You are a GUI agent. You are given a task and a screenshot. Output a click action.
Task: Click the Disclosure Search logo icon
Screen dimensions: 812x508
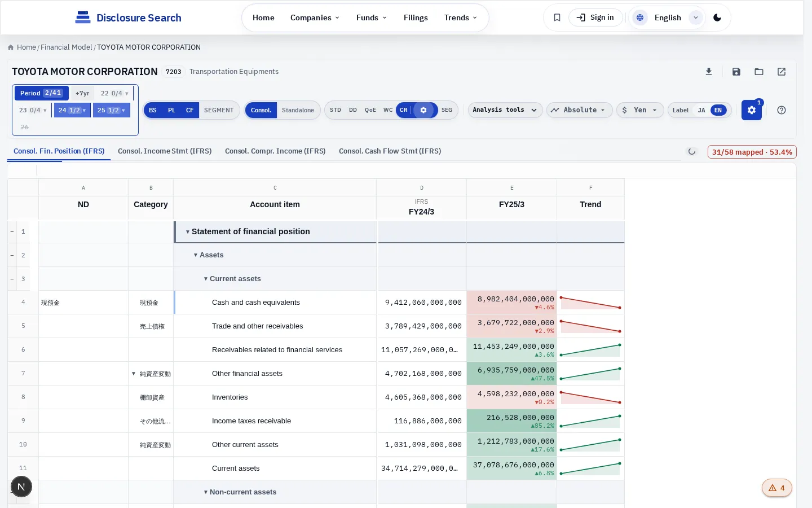(83, 17)
